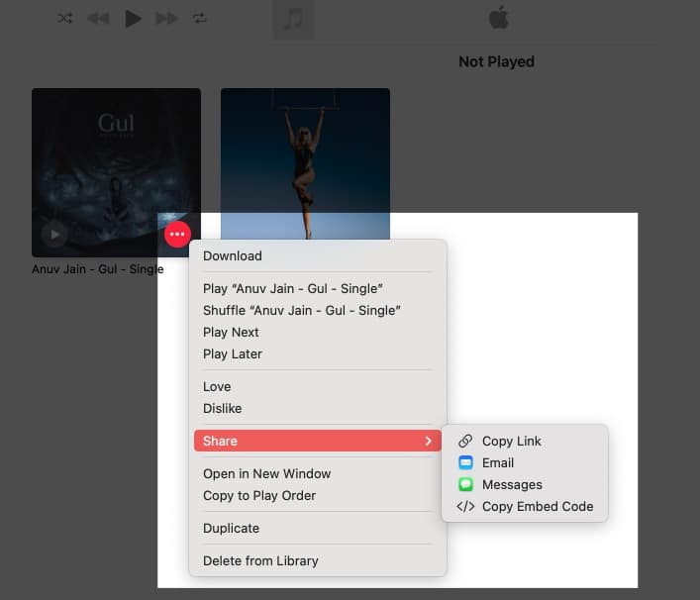The width and height of the screenshot is (700, 600).
Task: Click the Anuv Jain - Gul - Single title
Action: [98, 269]
